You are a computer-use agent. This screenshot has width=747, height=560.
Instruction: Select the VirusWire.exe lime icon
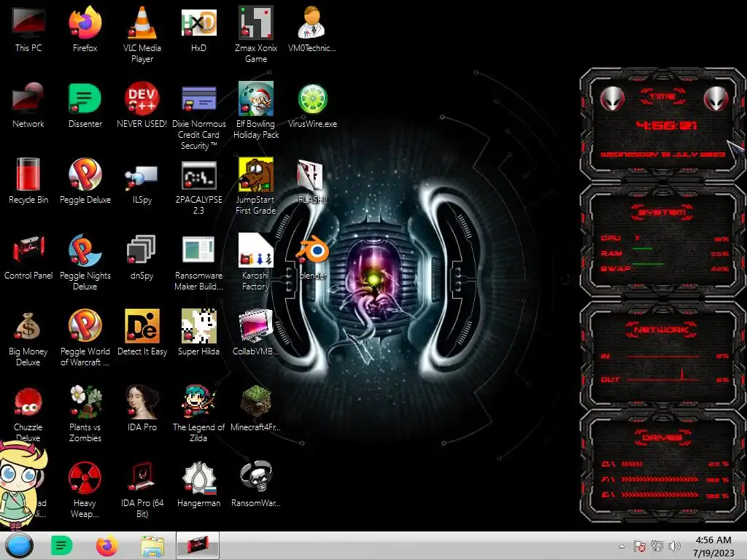(x=312, y=106)
